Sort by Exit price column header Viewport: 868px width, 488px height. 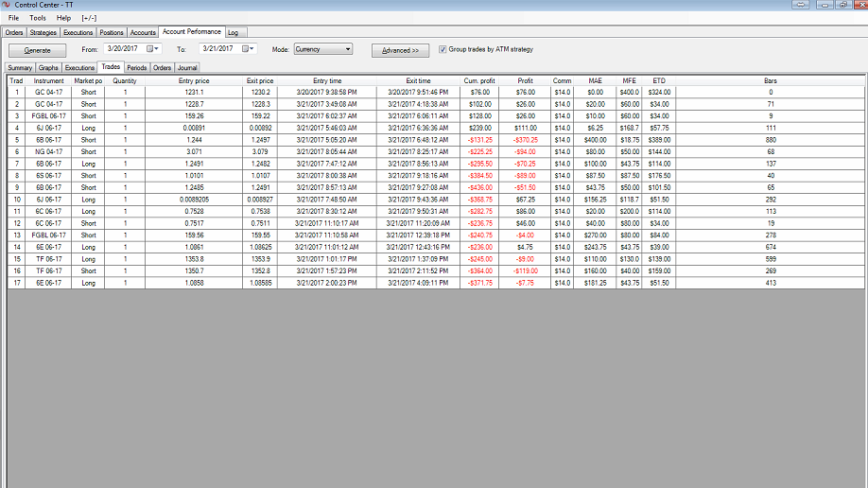click(x=260, y=81)
